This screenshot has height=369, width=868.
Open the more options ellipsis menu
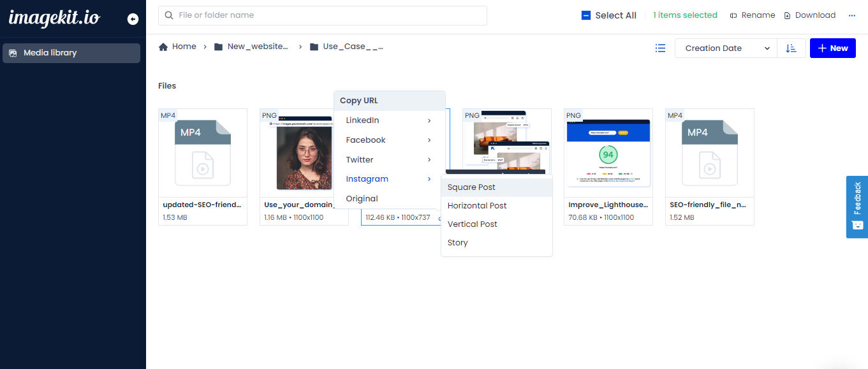(x=851, y=15)
